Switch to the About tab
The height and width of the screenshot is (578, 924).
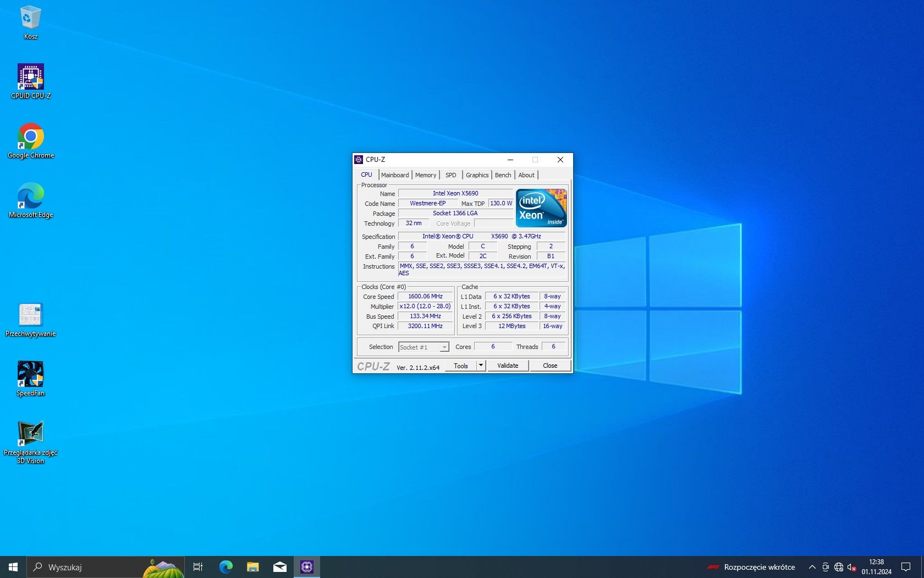526,175
